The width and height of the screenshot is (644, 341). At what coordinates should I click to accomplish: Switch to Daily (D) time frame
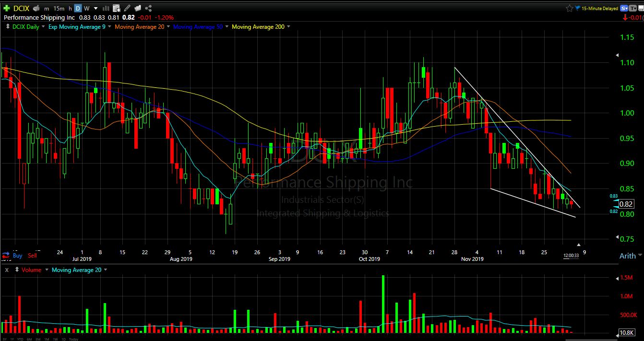click(x=78, y=8)
